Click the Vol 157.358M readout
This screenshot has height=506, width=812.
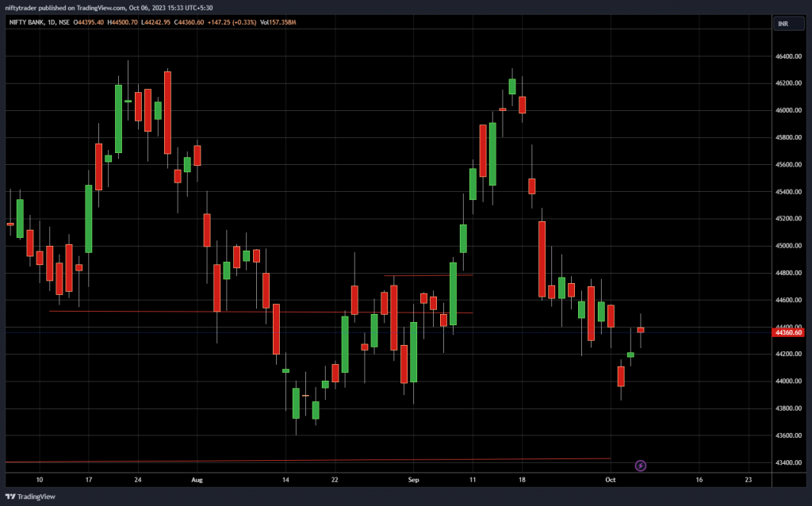click(x=278, y=22)
